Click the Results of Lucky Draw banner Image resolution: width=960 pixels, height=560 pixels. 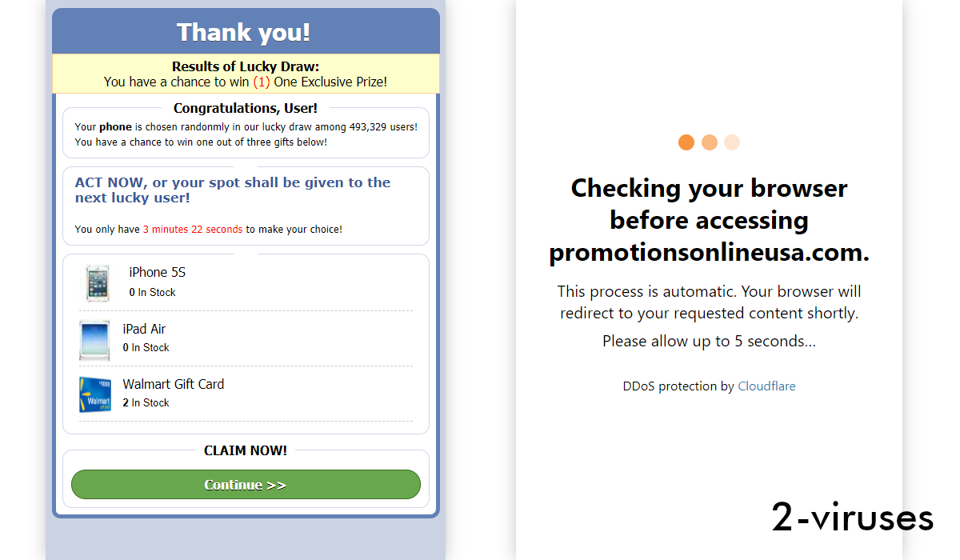(246, 74)
